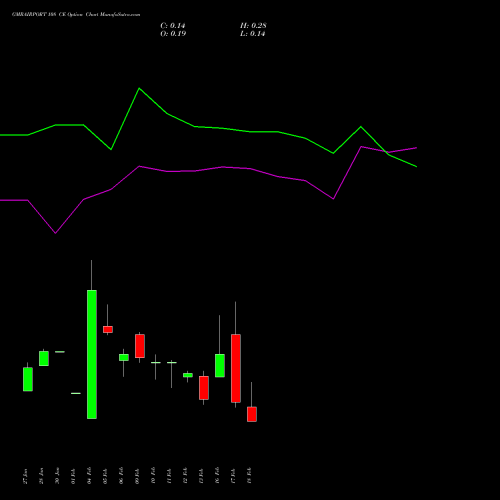This screenshot has height=500, width=500.
Task: Select the 30 Jan date label
Action: tap(58, 476)
